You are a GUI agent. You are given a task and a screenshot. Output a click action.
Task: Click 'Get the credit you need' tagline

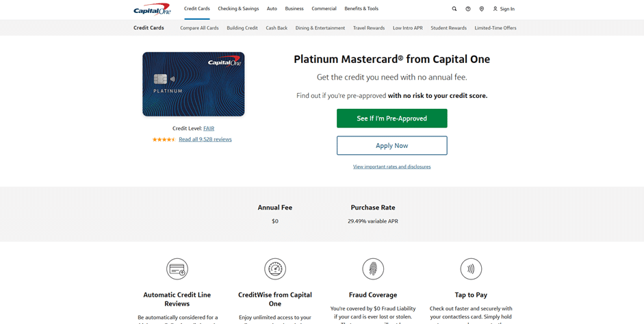point(392,77)
